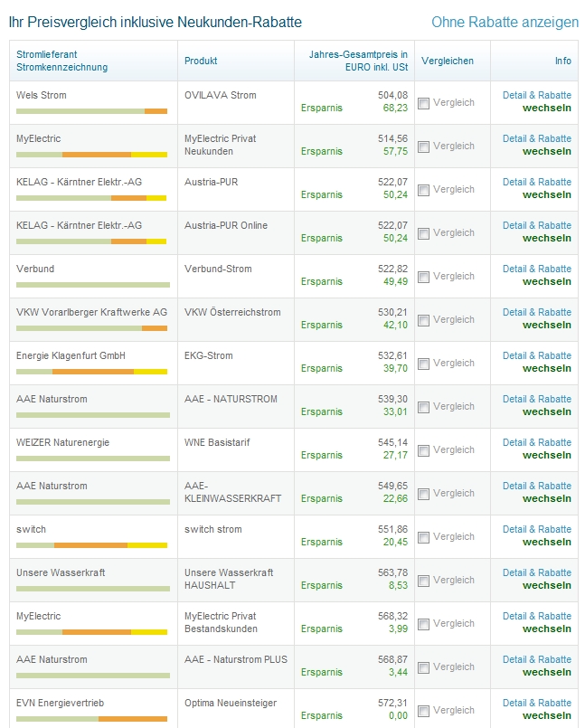585x728 pixels.
Task: Select Vergleich checkbox for WEIZER Naturenergie
Action: pos(424,450)
